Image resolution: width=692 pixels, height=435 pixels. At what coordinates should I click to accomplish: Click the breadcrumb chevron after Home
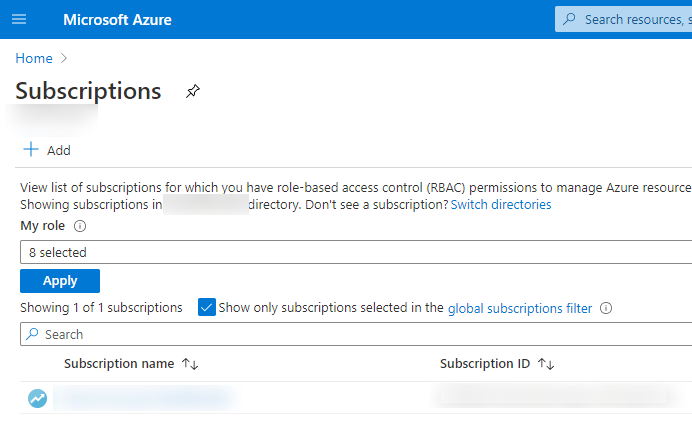pyautogui.click(x=64, y=58)
